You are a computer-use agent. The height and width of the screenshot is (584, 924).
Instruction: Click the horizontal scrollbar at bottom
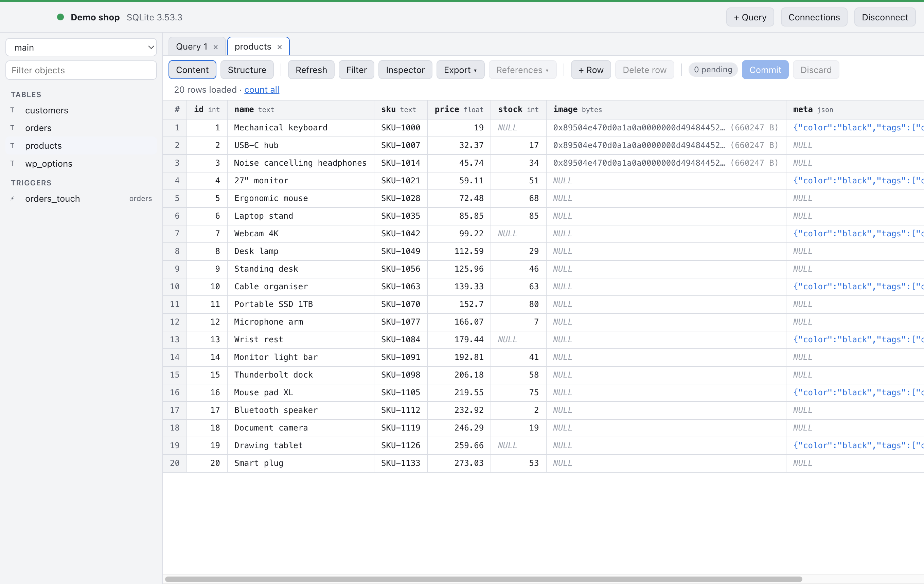pyautogui.click(x=483, y=579)
